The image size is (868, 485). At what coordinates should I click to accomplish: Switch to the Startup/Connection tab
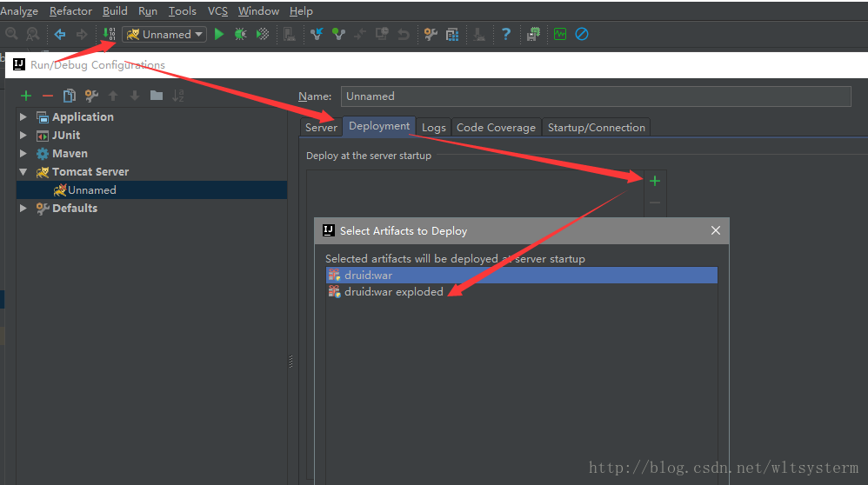point(596,127)
